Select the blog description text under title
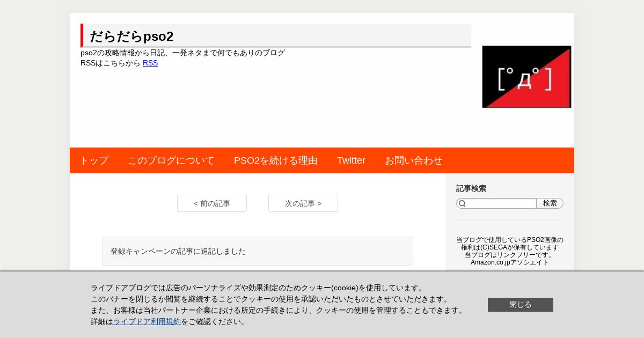Image resolution: width=644 pixels, height=338 pixels. click(x=182, y=53)
